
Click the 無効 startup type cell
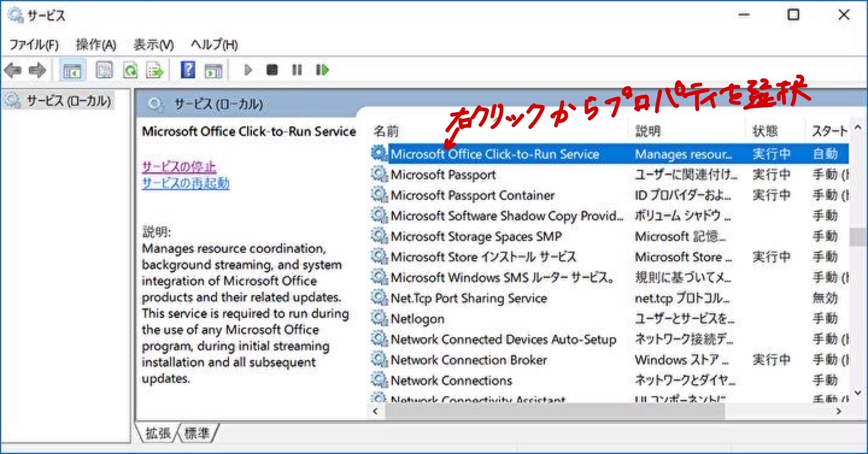[x=825, y=297]
